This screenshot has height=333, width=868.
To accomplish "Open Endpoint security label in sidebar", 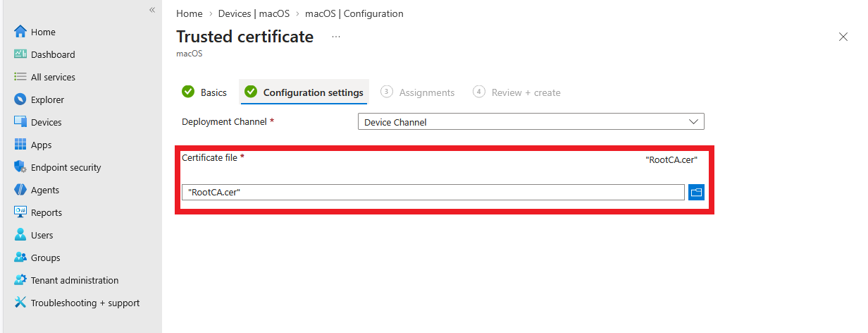I will [66, 167].
